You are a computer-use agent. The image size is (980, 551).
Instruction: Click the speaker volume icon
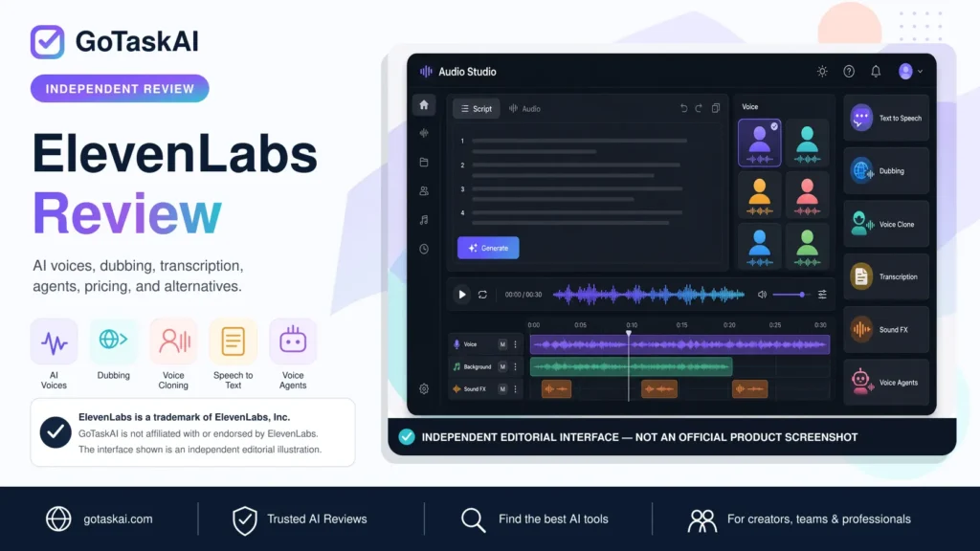pyautogui.click(x=762, y=295)
